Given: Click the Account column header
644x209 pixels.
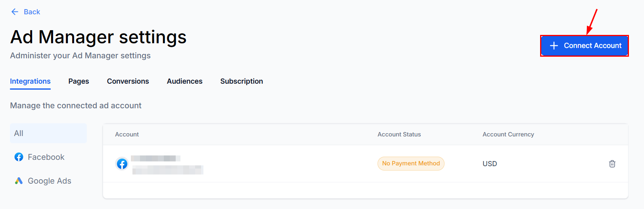Looking at the screenshot, I should point(127,134).
